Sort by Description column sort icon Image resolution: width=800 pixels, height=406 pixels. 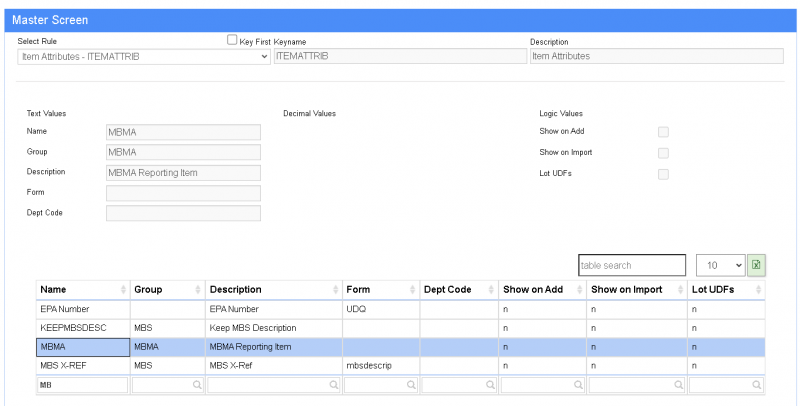[336, 290]
